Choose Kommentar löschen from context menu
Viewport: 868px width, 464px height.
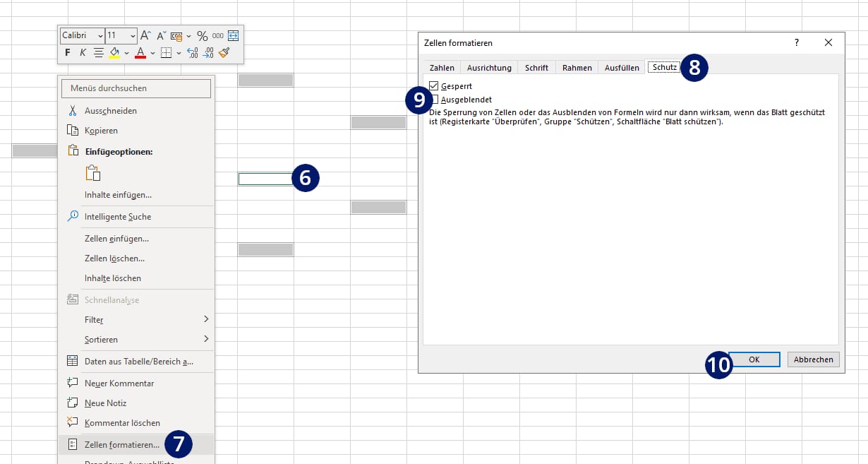coord(136,423)
